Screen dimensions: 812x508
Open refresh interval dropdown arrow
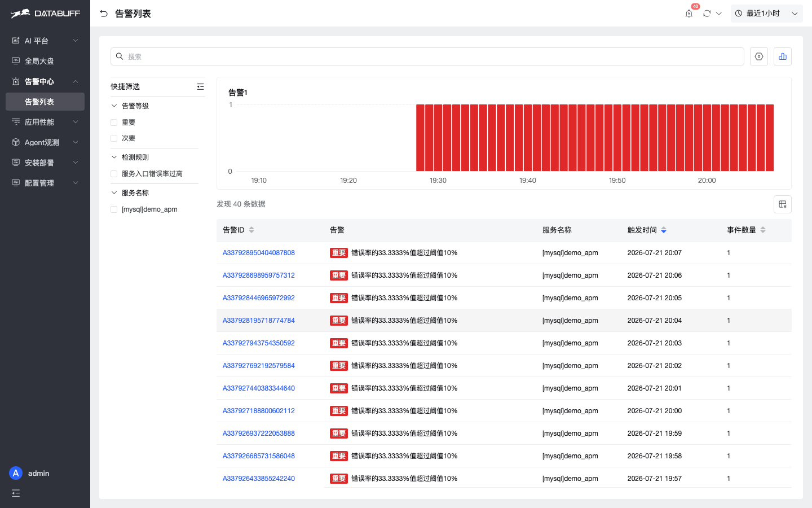point(719,14)
